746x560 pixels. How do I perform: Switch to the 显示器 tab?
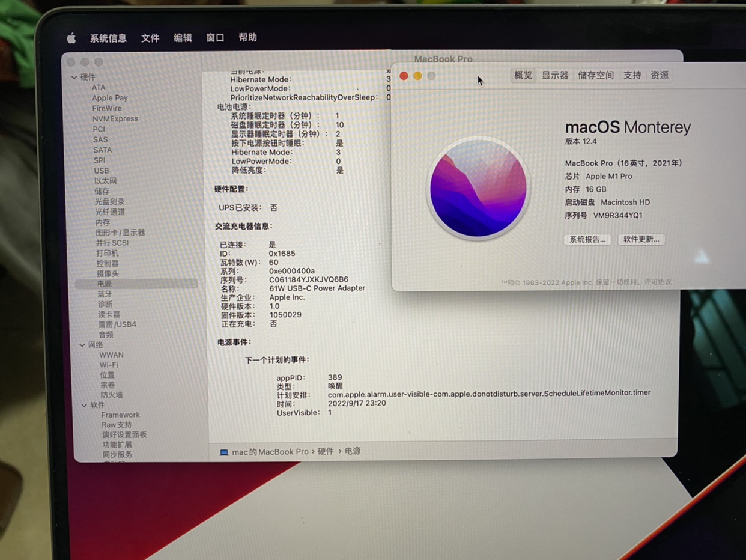(x=555, y=75)
